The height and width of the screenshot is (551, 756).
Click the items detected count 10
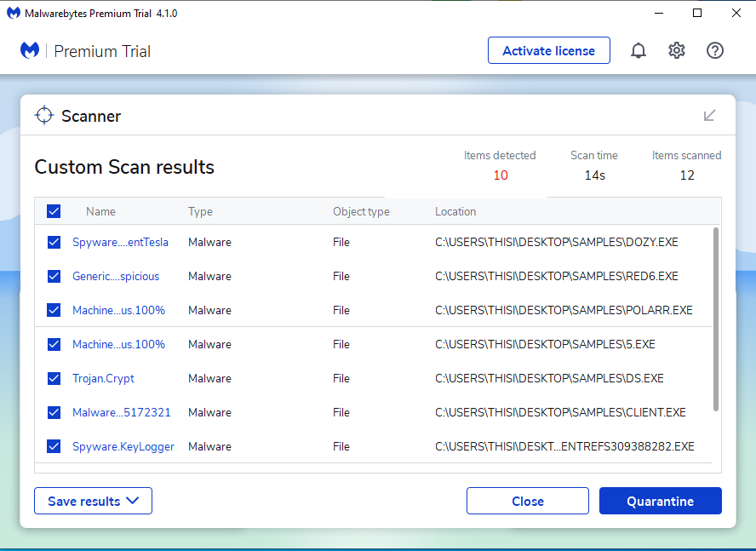point(501,175)
